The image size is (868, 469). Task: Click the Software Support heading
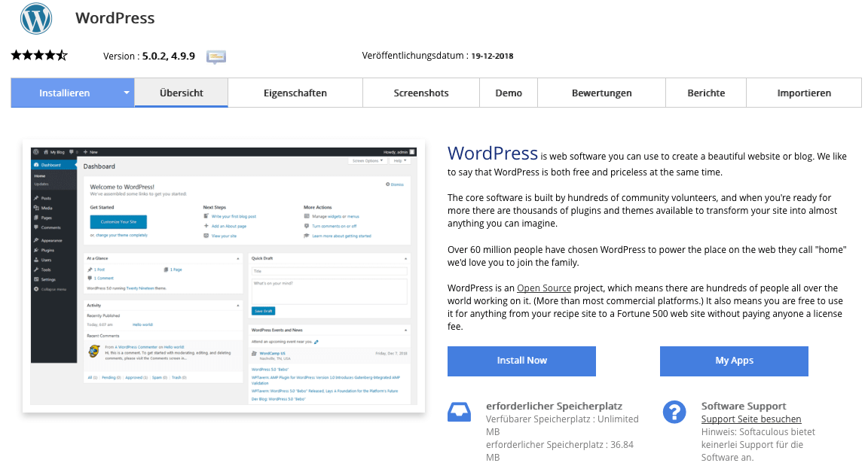coord(744,406)
